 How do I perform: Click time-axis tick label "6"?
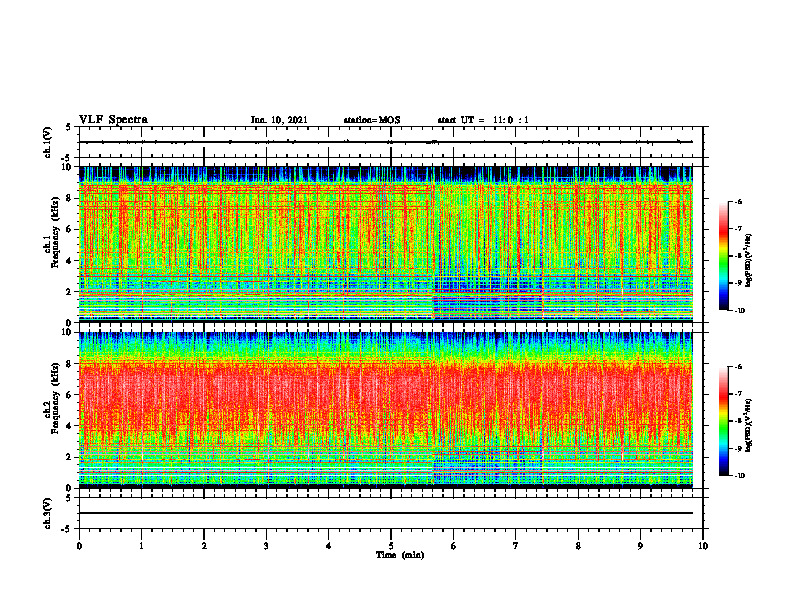pyautogui.click(x=454, y=546)
